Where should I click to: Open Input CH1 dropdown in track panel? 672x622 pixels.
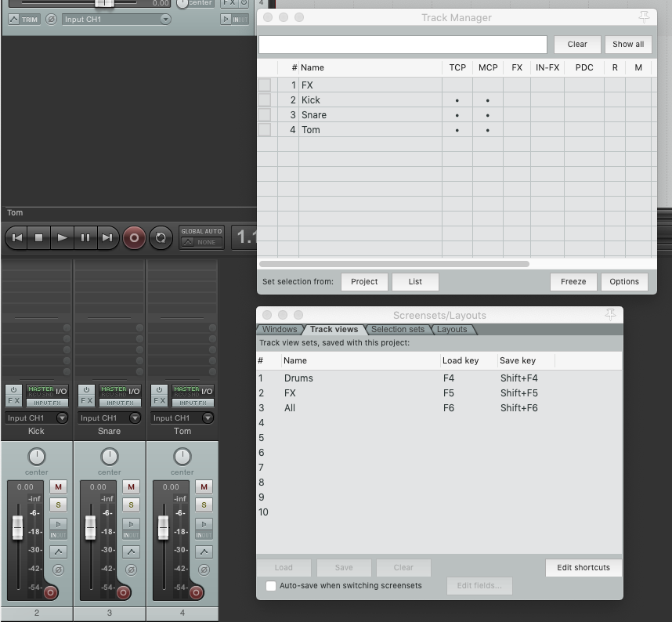coord(117,20)
